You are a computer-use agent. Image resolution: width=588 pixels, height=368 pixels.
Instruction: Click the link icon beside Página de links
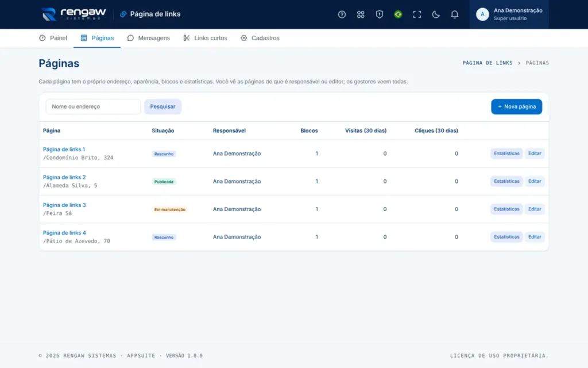[123, 14]
